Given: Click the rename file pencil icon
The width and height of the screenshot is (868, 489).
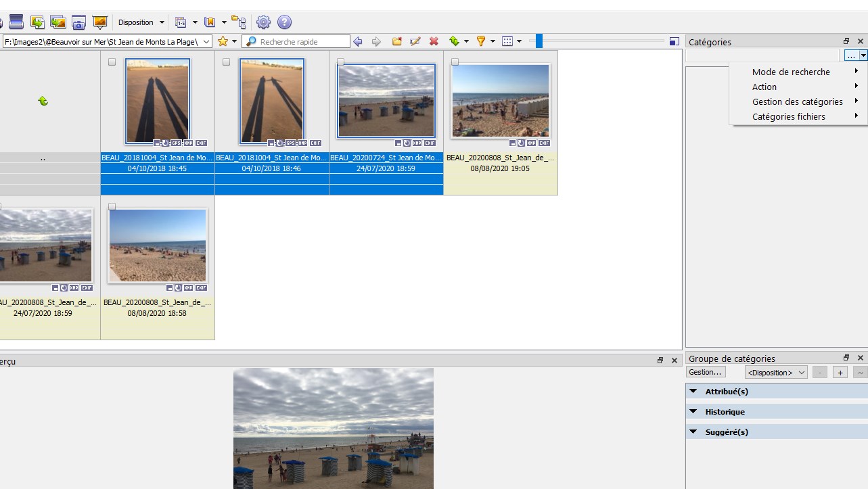Looking at the screenshot, I should pos(415,42).
